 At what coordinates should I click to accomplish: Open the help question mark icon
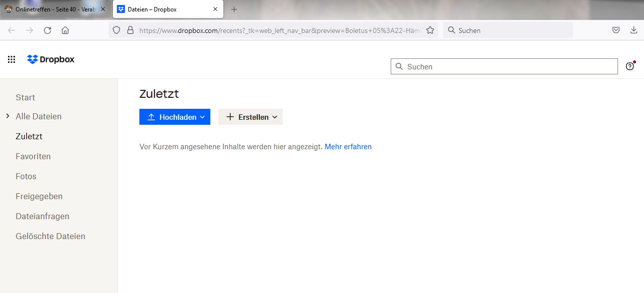[630, 66]
